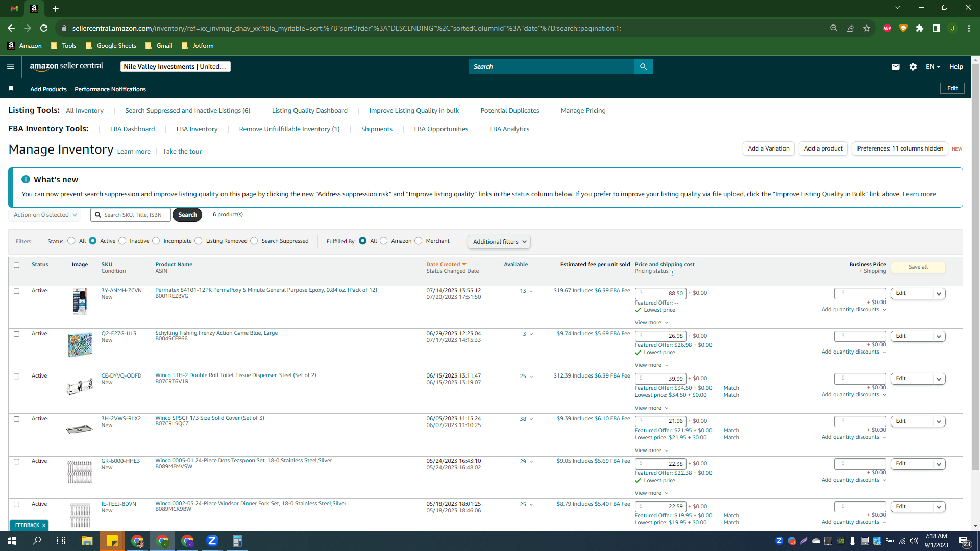Reload the page with the refresh icon
This screenshot has width=980, height=551.
(44, 28)
